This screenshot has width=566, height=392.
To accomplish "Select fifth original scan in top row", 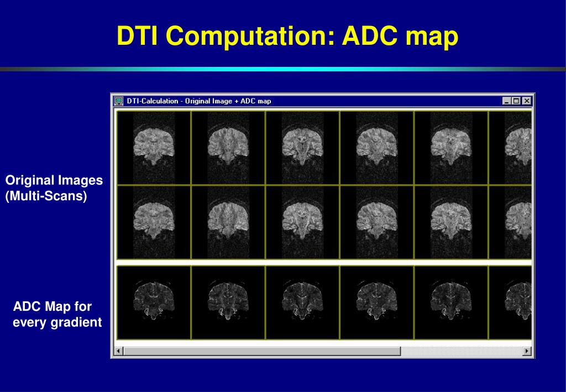I will (452, 148).
